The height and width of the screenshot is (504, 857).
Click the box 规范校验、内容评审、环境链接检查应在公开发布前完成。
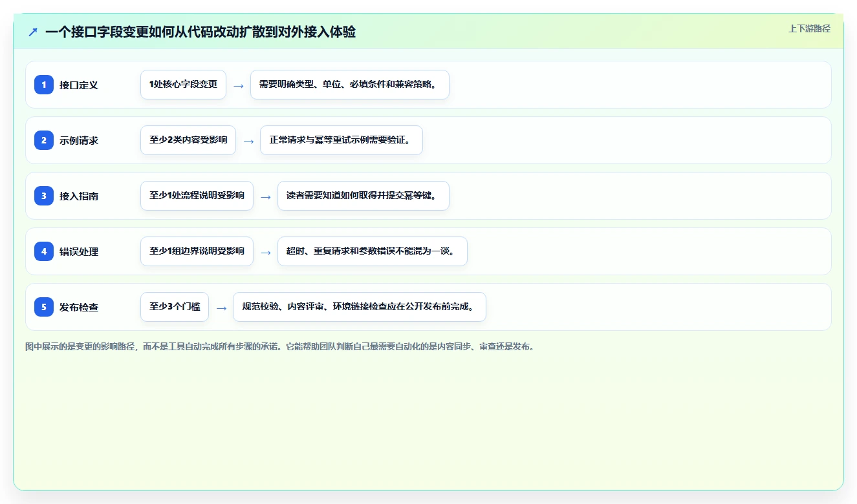point(360,307)
